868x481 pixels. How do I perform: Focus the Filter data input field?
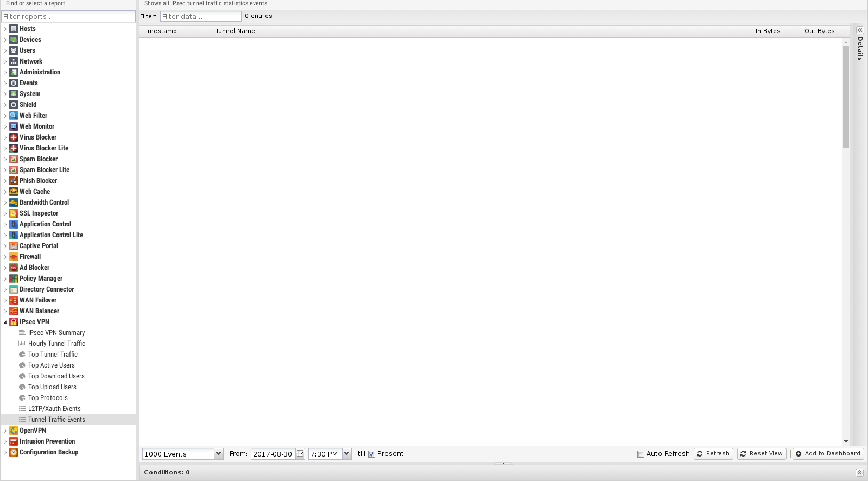coord(200,16)
